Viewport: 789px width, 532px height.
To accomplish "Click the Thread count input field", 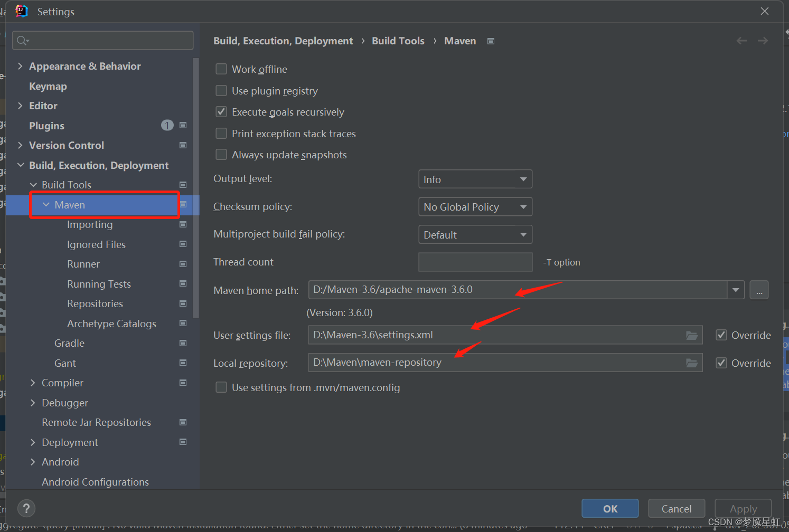I will click(x=475, y=262).
